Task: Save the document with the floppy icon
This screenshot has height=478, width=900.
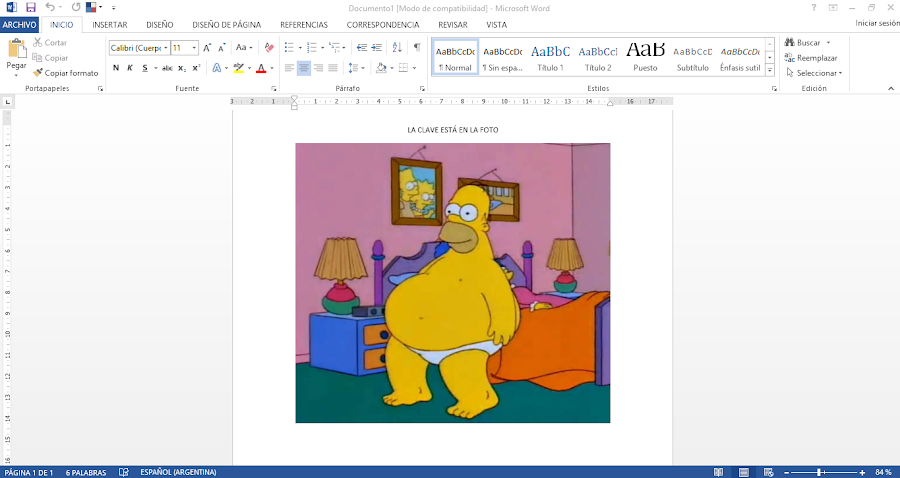Action: click(x=30, y=7)
